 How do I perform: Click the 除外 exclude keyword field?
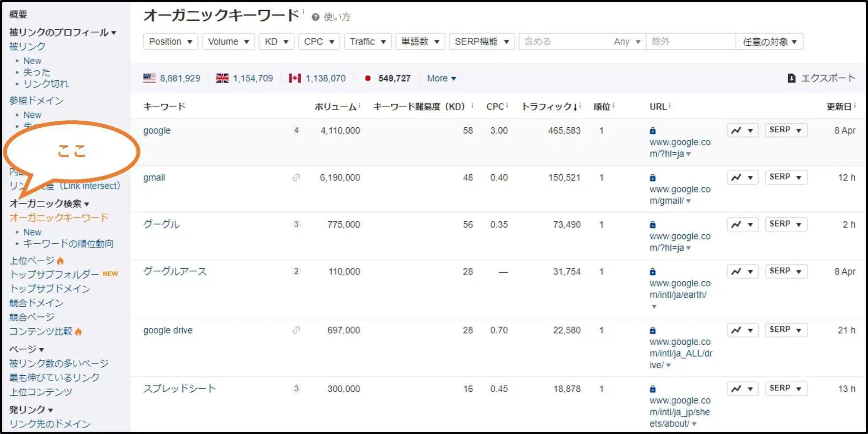pos(691,41)
